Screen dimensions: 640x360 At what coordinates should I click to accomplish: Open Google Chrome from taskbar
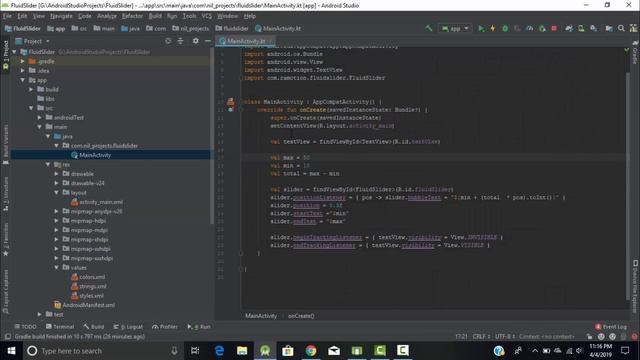pos(311,351)
